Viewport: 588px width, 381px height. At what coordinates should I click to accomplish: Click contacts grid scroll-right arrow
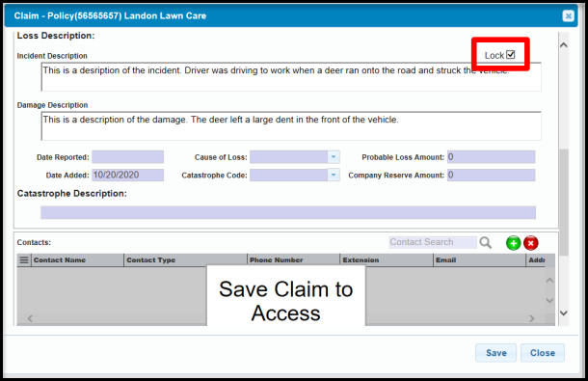coord(532,318)
